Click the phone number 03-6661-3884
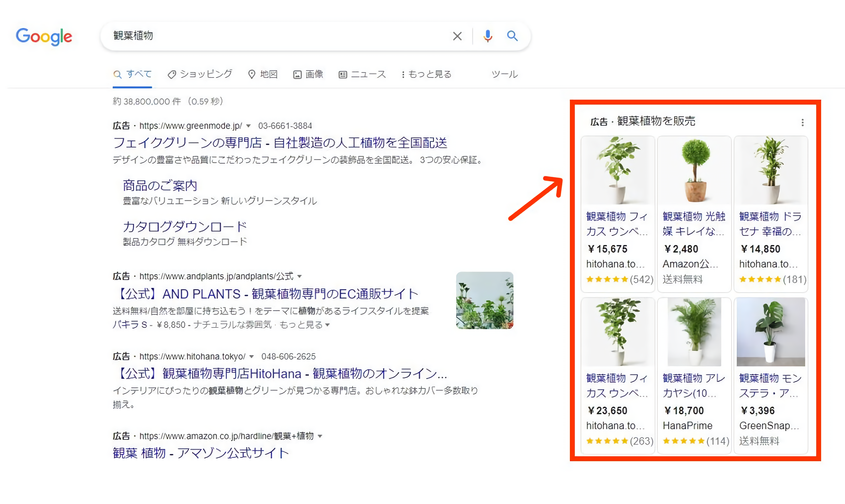Viewport: 845px width, 504px height. [285, 126]
